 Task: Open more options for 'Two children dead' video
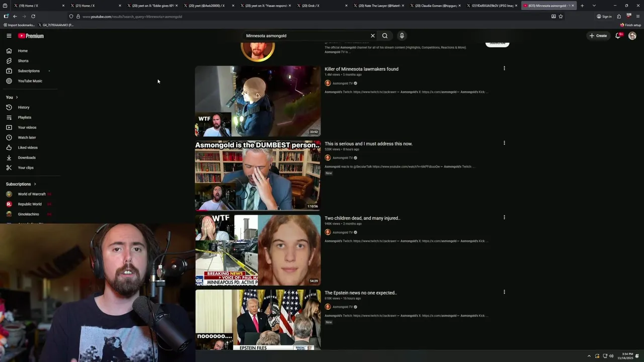tap(504, 217)
